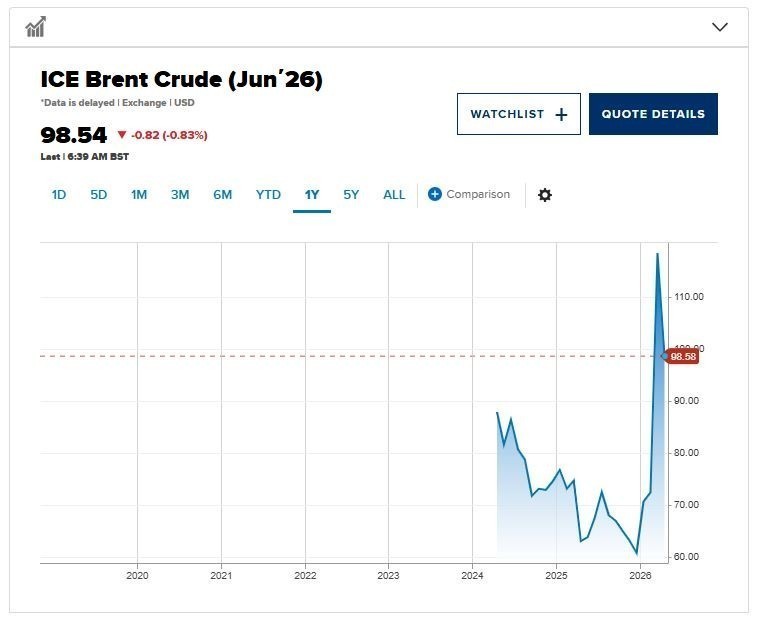764x620 pixels.
Task: Open chart settings gear icon
Action: pos(545,195)
